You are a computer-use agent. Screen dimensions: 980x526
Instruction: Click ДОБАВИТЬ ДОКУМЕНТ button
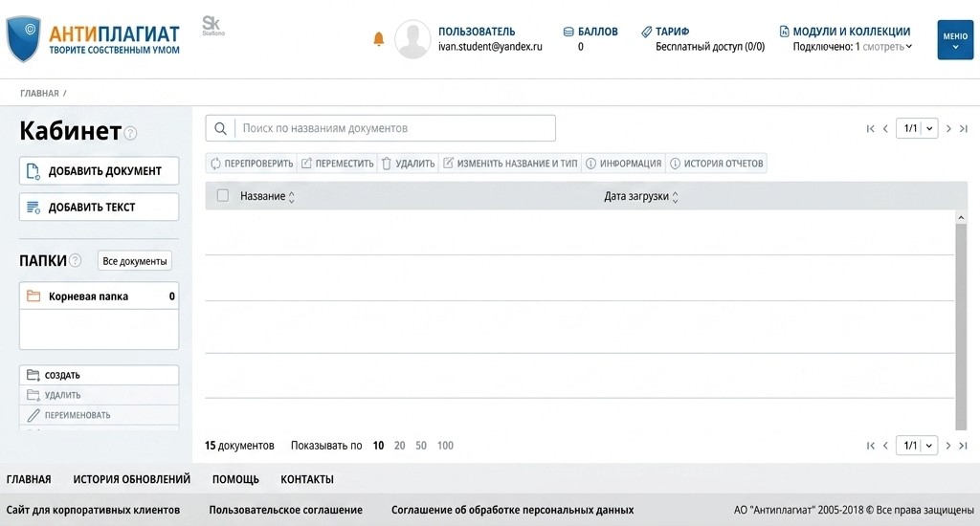point(99,170)
